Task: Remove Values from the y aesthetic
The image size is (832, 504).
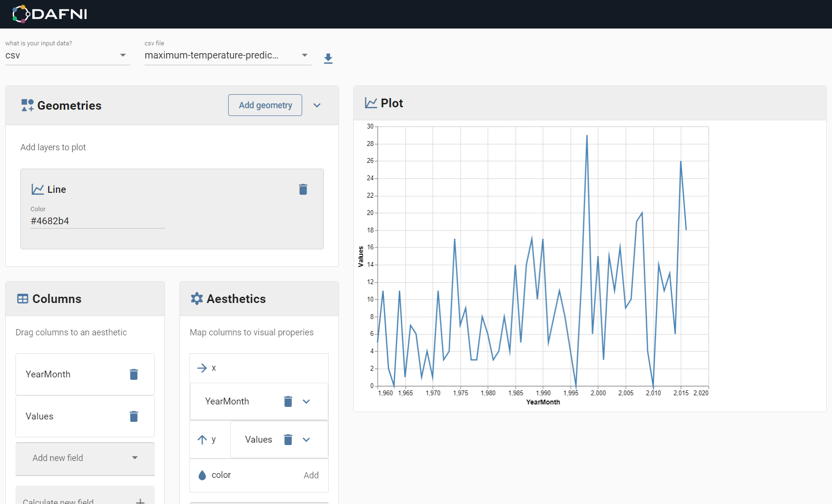Action: point(288,440)
